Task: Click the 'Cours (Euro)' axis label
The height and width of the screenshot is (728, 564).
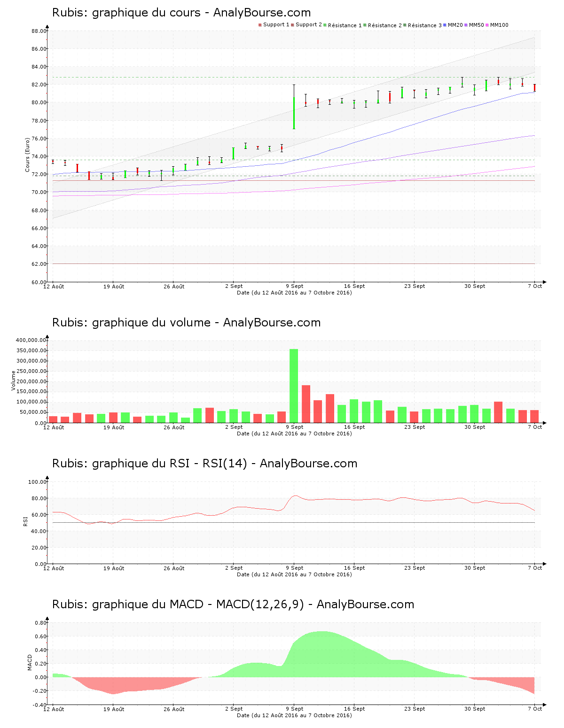Action: [28, 155]
